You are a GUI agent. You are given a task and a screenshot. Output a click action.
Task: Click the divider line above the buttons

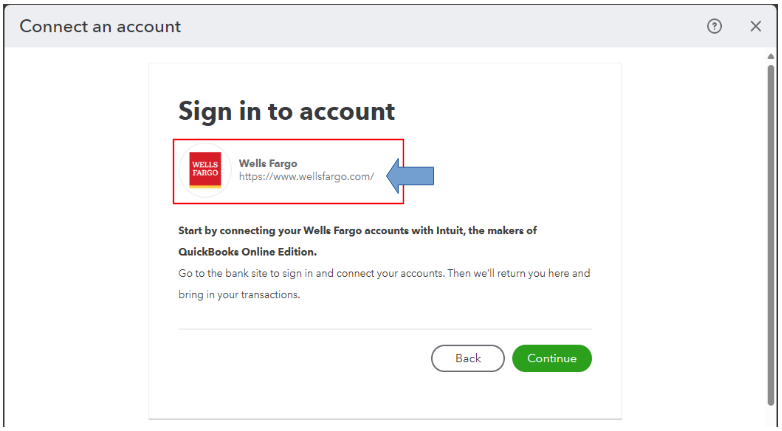point(385,329)
